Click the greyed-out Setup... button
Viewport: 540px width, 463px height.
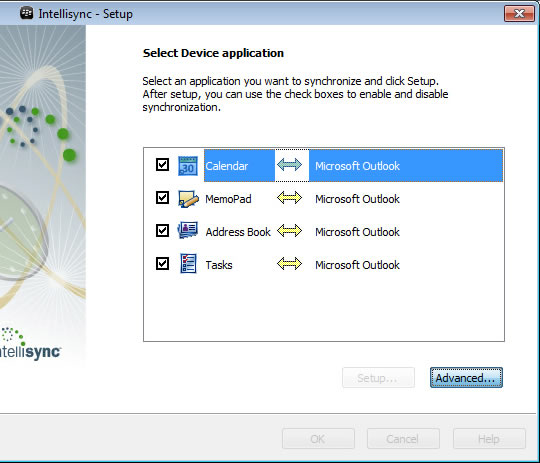point(378,378)
